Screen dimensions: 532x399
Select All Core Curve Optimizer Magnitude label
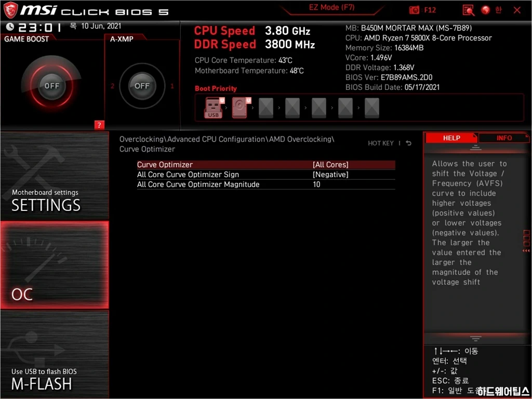(198, 184)
